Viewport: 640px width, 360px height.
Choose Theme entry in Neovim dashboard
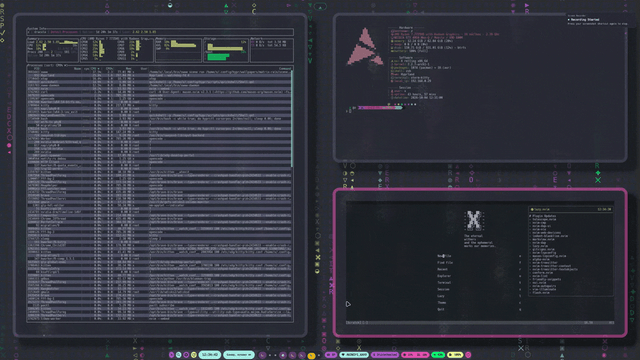point(442,302)
